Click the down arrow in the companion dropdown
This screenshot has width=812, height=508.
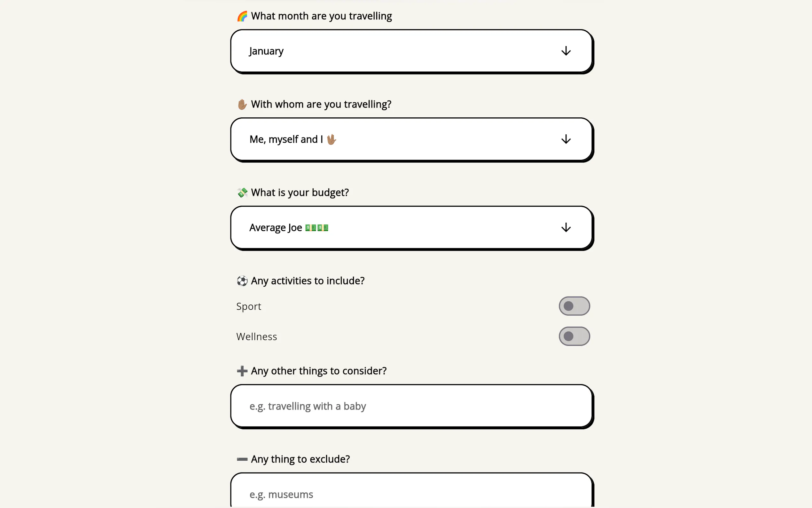[x=566, y=139]
